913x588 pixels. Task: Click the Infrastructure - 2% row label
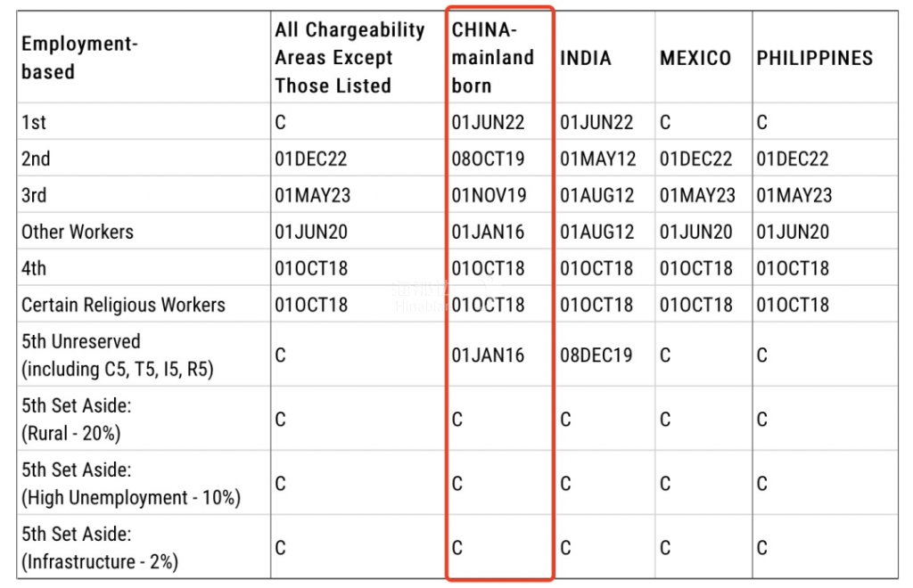pyautogui.click(x=99, y=562)
